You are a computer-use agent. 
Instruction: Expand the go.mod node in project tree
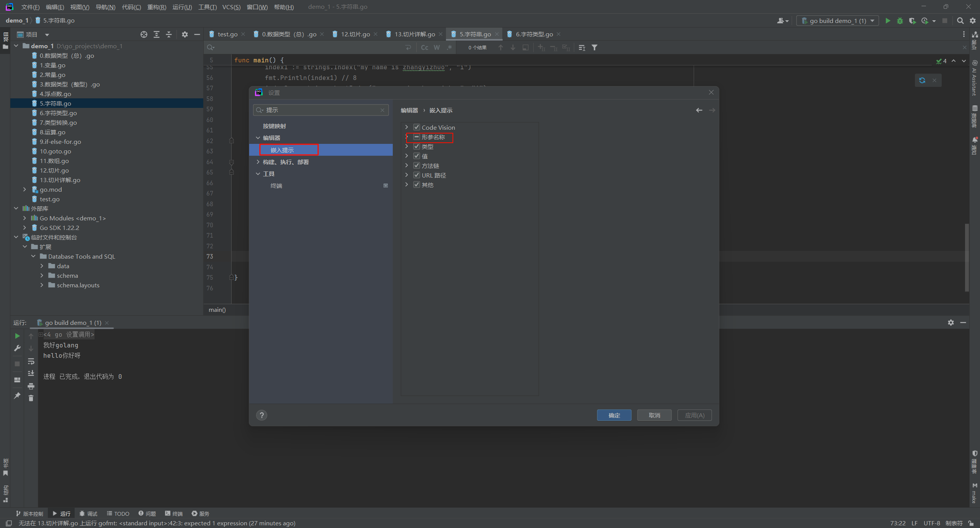[x=25, y=189]
